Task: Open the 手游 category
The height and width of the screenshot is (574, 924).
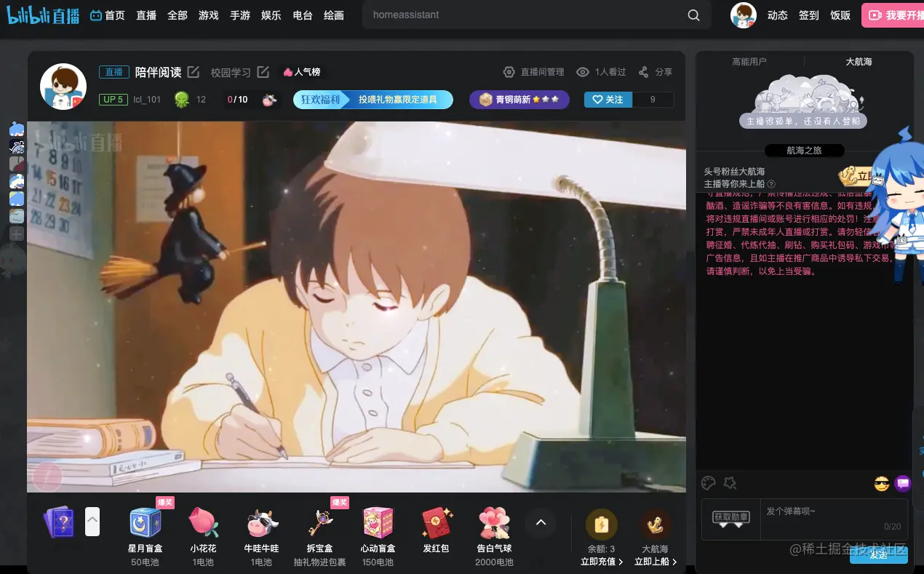Action: [240, 15]
